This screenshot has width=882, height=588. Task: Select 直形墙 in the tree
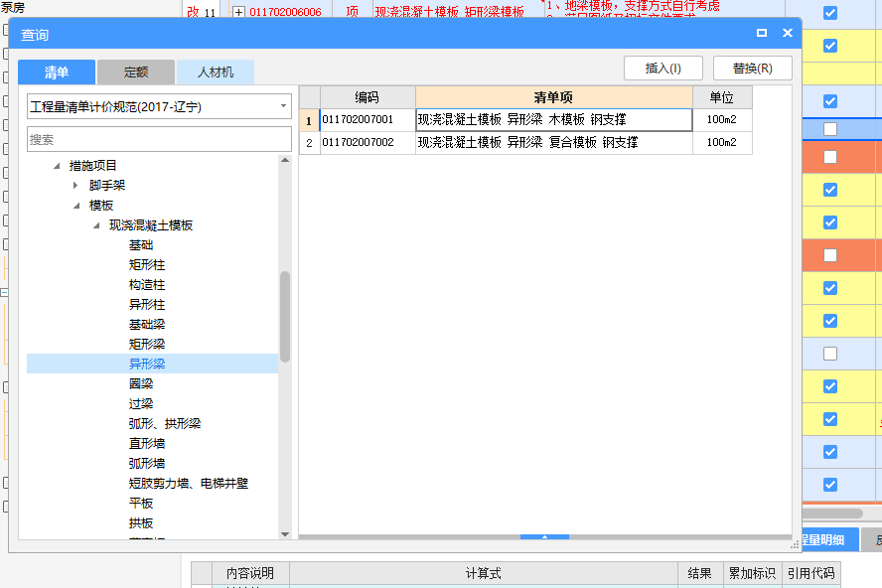pyautogui.click(x=147, y=443)
